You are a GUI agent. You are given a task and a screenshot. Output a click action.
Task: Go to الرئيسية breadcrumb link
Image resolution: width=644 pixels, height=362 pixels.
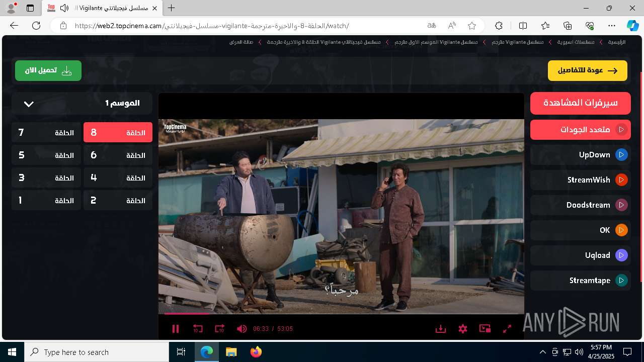click(x=617, y=42)
